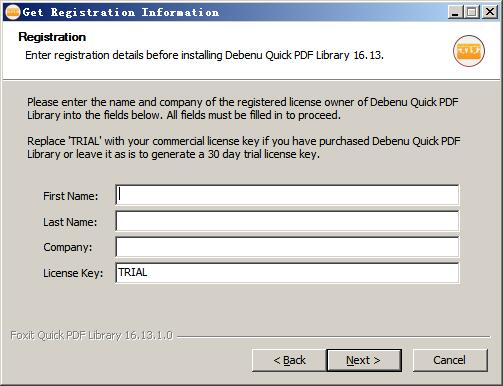Minimize the registration dialog window
This screenshot has width=503, height=386.
455,12
